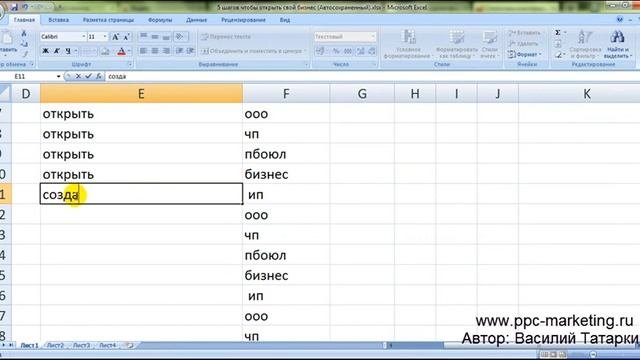Screen dimensions: 640x360
Task: Open Find and Select binoculars
Action: [x=617, y=37]
